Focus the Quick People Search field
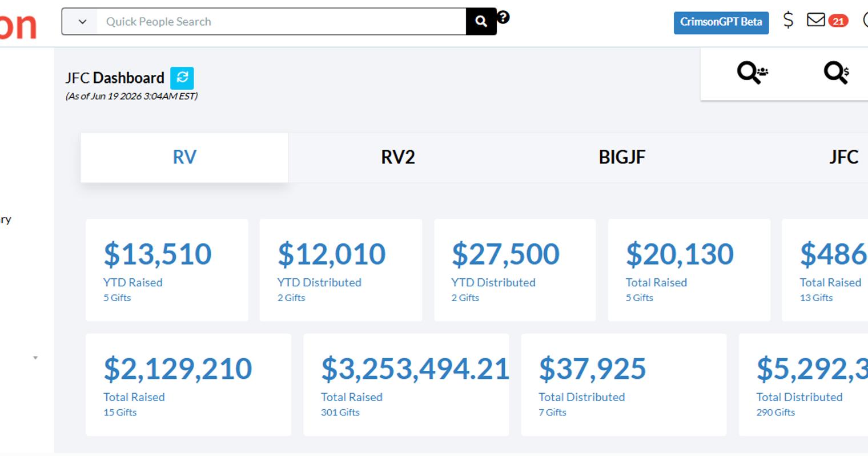The height and width of the screenshot is (456, 868). coord(282,22)
